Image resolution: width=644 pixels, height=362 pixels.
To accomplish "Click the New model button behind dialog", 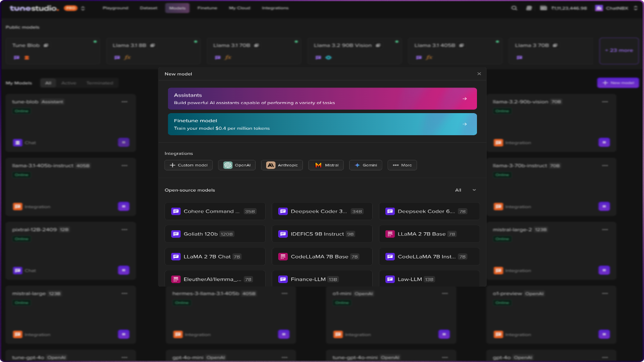I will (x=618, y=82).
